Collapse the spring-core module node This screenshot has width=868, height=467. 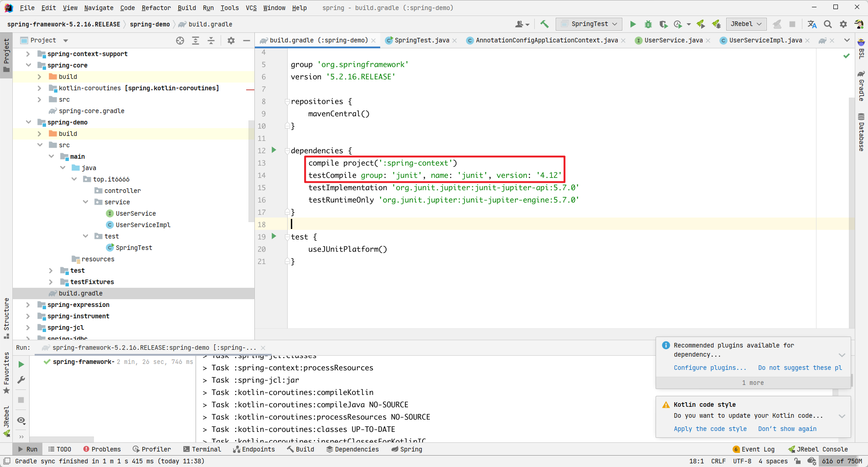[28, 65]
